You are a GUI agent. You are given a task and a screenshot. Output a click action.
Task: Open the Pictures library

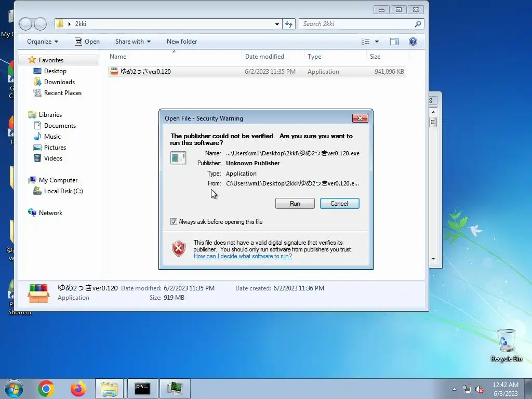55,147
